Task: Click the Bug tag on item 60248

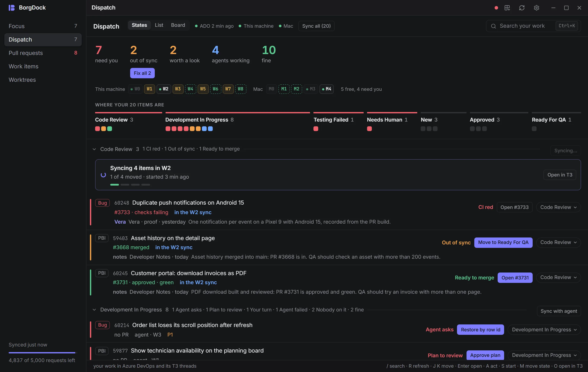Action: point(102,203)
